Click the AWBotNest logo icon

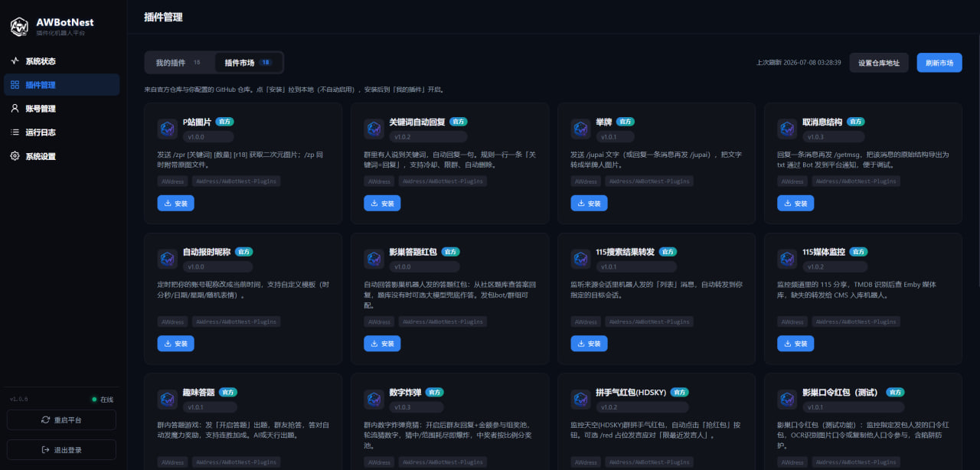(19, 27)
